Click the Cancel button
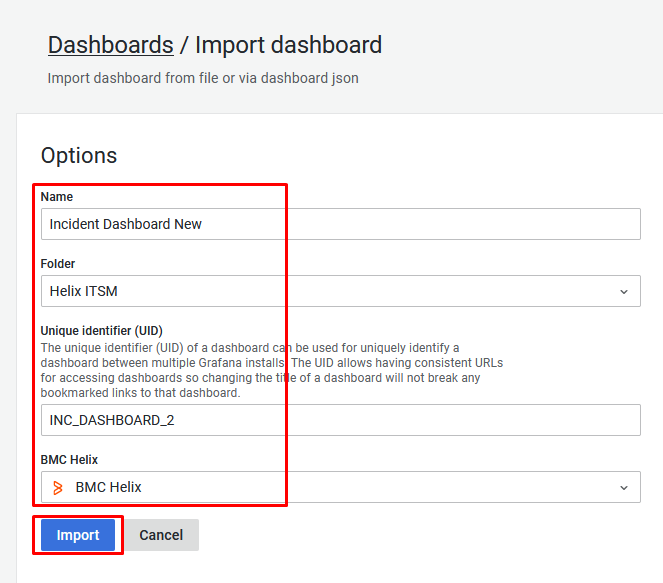 [x=161, y=535]
